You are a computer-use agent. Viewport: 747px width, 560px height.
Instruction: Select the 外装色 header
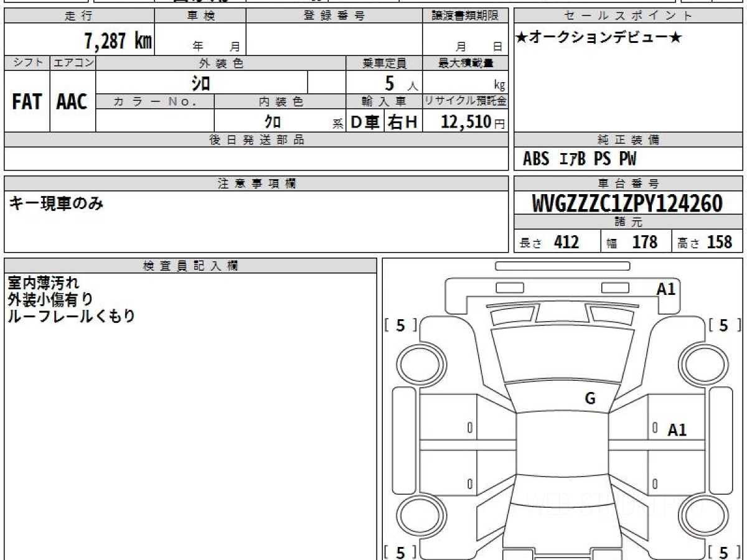click(221, 63)
